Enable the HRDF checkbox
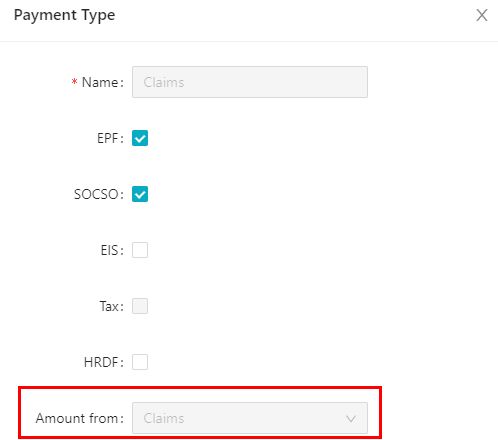This screenshot has width=498, height=440. 140,362
